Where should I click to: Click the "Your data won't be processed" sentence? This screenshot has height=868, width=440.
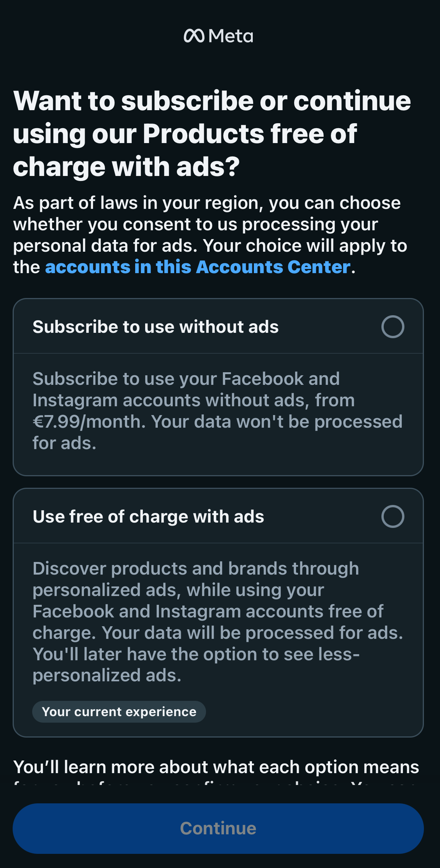pos(276,422)
